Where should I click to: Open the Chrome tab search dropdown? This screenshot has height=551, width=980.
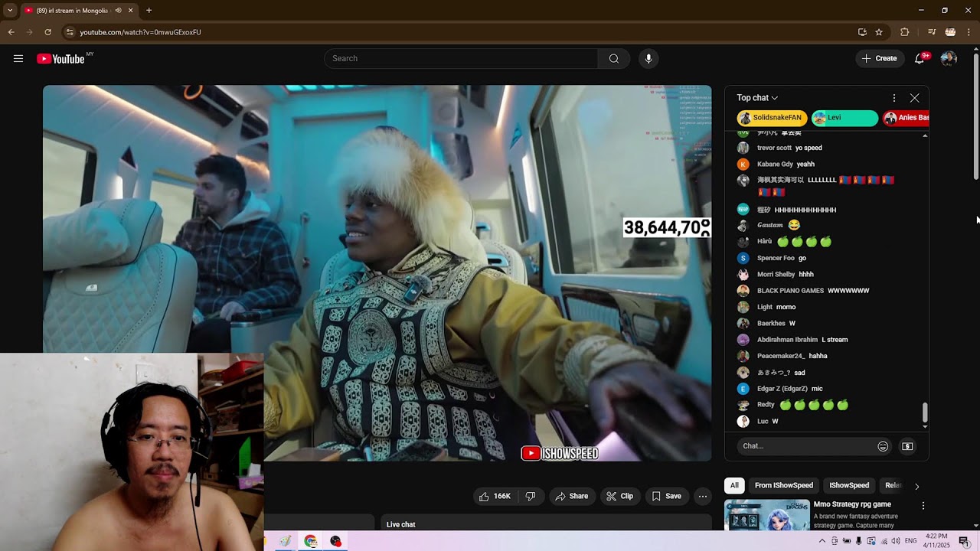pyautogui.click(x=10, y=11)
